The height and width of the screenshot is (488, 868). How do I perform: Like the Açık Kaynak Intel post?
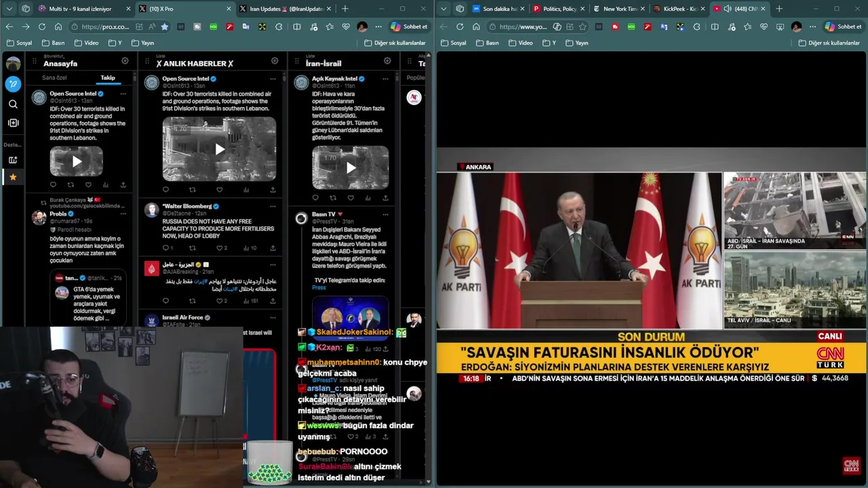pos(351,198)
